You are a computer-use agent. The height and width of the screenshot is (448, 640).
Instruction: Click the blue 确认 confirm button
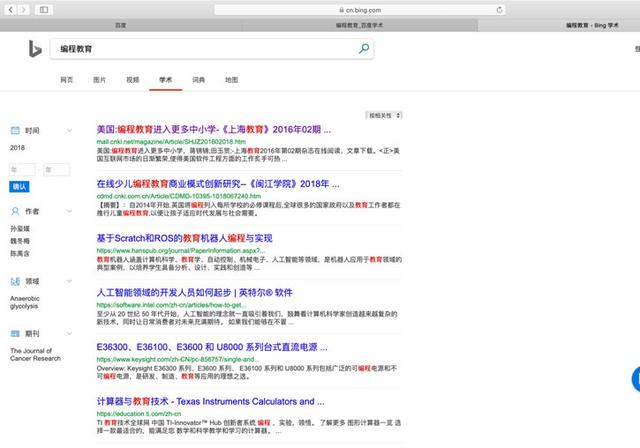click(19, 187)
